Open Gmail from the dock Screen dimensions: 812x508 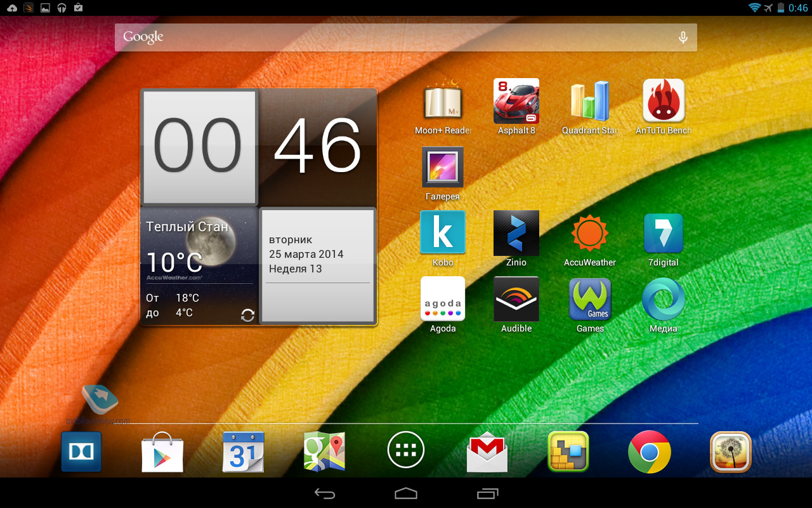(x=487, y=451)
